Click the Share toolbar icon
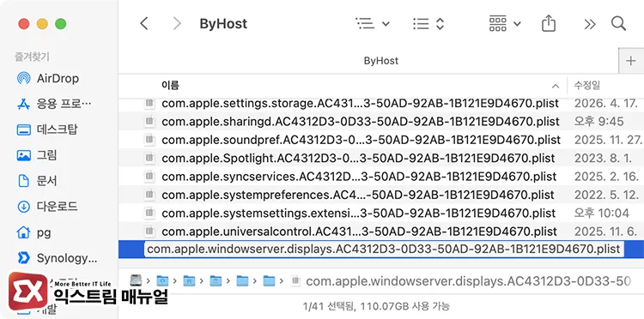Viewport: 644px width, 319px height. [x=549, y=24]
